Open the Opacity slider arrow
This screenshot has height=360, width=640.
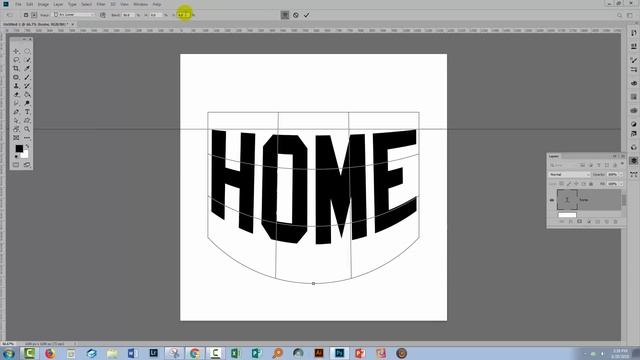(x=621, y=174)
